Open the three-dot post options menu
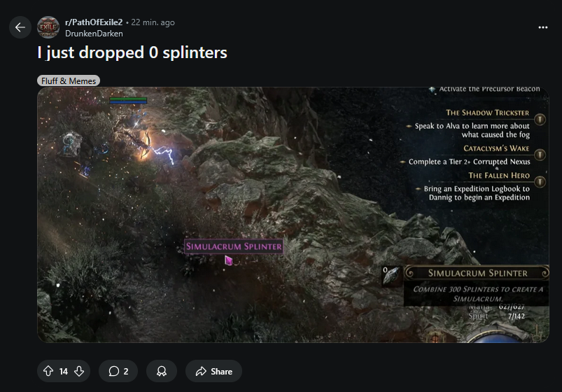562x392 pixels. tap(542, 27)
